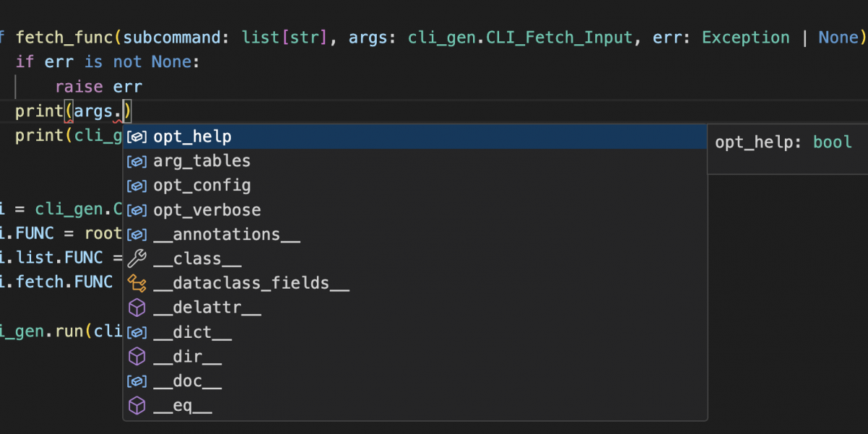Select opt_verbose in the completion list
The height and width of the screenshot is (434, 868).
[207, 210]
